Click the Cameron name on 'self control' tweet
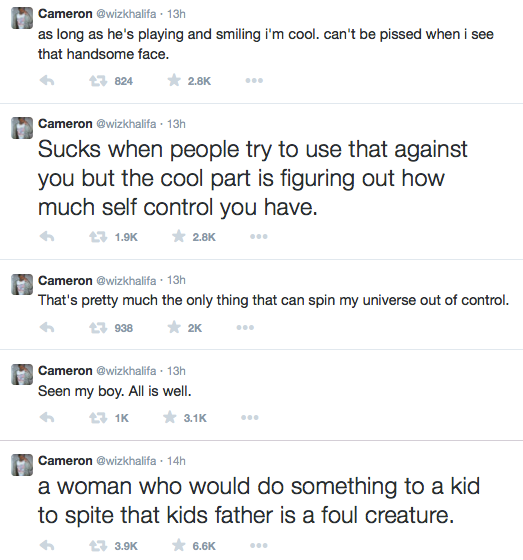This screenshot has width=523, height=560. tap(65, 124)
